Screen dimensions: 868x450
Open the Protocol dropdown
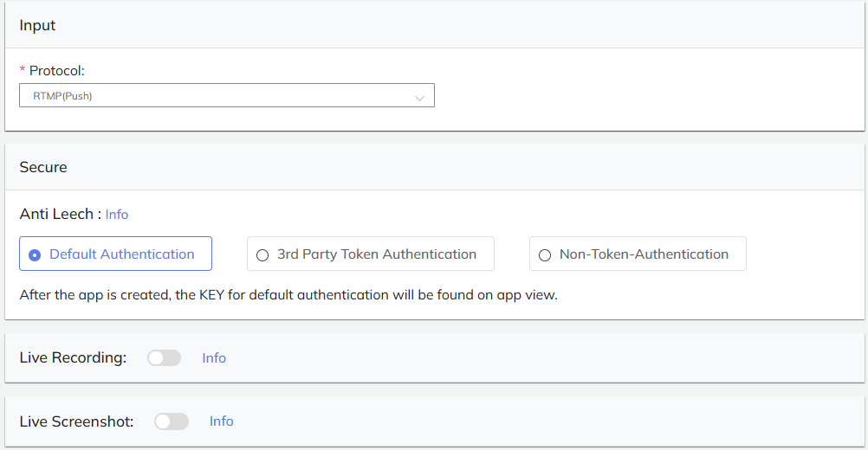click(x=226, y=96)
